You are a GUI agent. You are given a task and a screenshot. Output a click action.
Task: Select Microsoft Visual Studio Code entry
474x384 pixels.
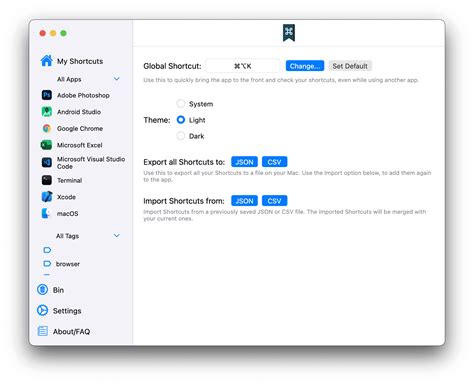point(91,163)
